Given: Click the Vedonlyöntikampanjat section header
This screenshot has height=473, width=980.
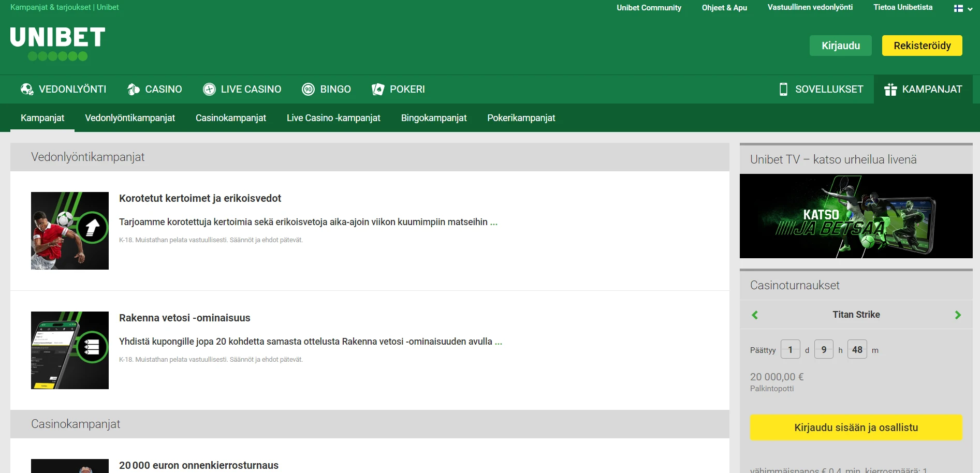Looking at the screenshot, I should pos(370,157).
